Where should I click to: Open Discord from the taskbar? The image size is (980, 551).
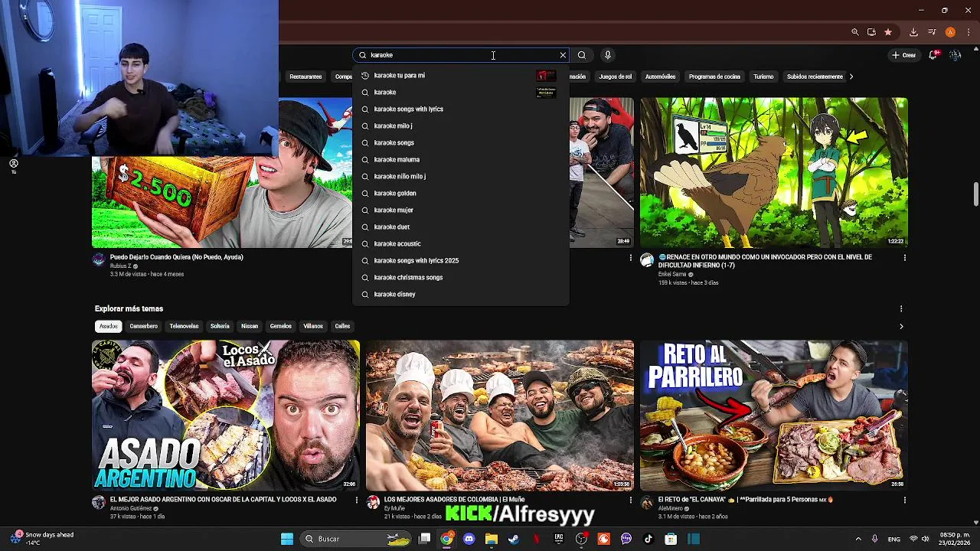[469, 539]
